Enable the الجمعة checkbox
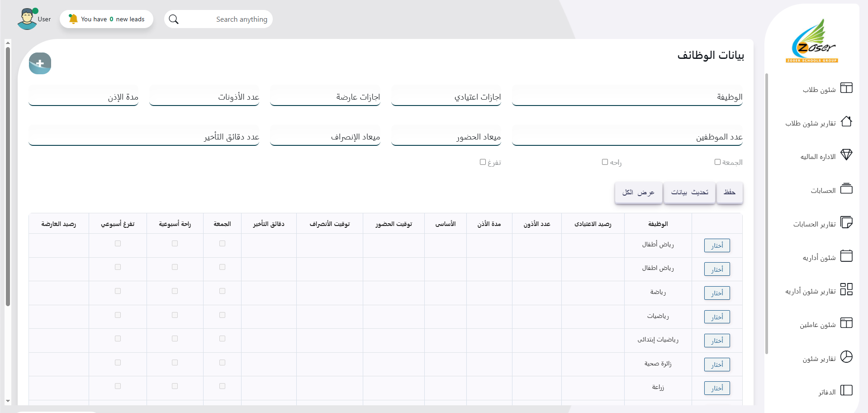This screenshot has height=413, width=868. click(717, 162)
